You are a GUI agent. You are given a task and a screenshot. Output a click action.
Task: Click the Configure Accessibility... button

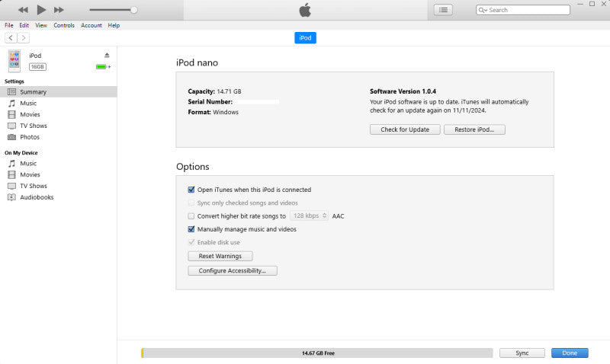(x=233, y=270)
